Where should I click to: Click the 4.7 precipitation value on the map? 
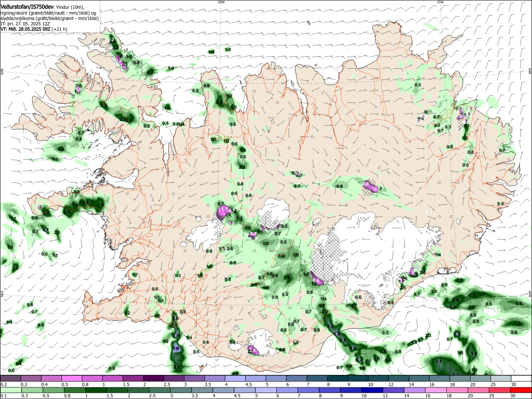(x=46, y=230)
